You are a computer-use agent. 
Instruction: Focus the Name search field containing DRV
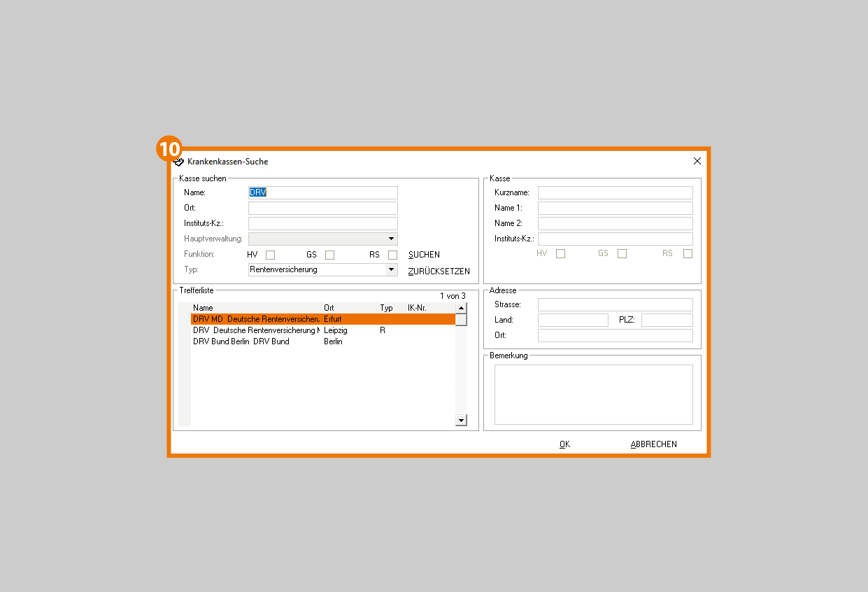[322, 192]
